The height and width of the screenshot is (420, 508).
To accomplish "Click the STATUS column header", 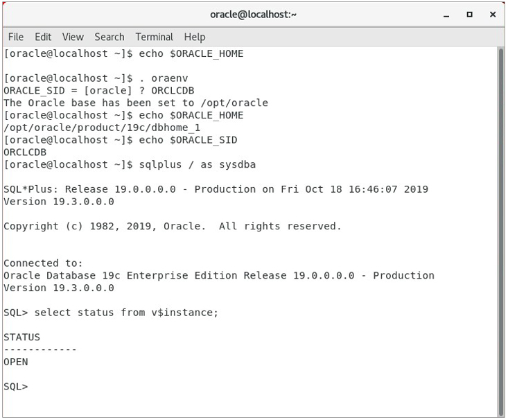I will click(x=22, y=338).
